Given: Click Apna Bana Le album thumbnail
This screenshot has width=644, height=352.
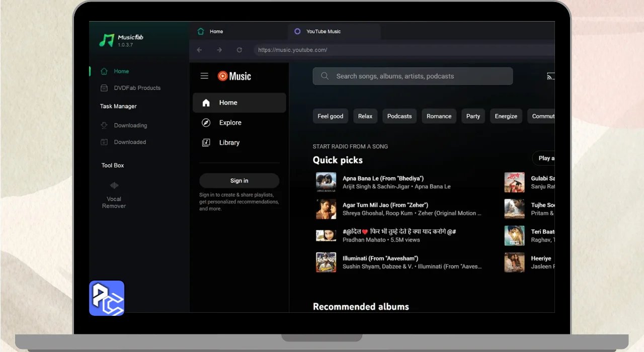Looking at the screenshot, I should (326, 183).
